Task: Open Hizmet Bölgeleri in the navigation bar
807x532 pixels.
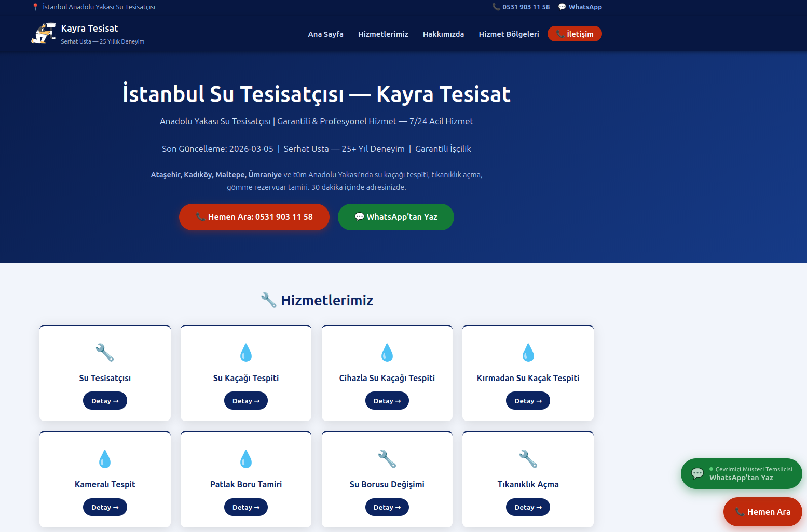Action: point(509,34)
